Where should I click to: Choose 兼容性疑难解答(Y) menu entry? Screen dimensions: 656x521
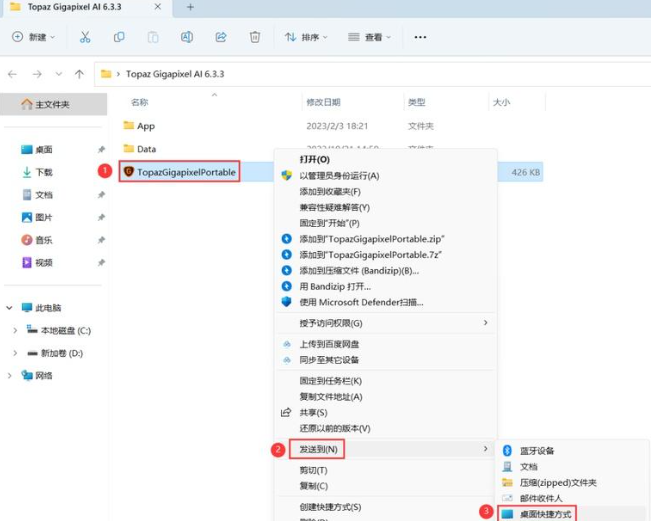(x=335, y=207)
